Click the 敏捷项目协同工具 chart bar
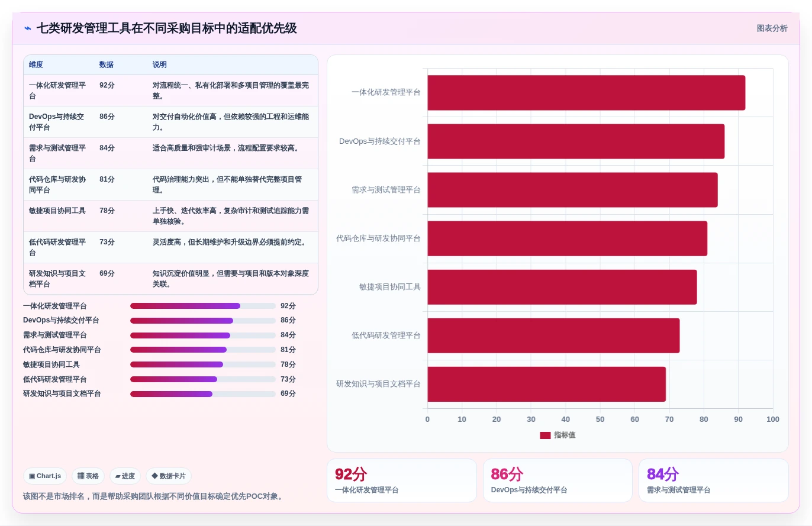Viewport: 812px width, 526px height. point(562,287)
